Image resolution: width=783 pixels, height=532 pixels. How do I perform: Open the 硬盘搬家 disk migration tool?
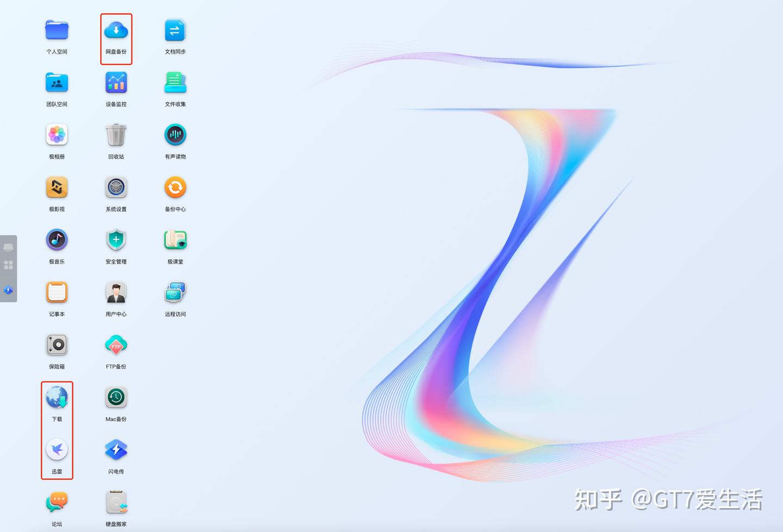point(116,502)
